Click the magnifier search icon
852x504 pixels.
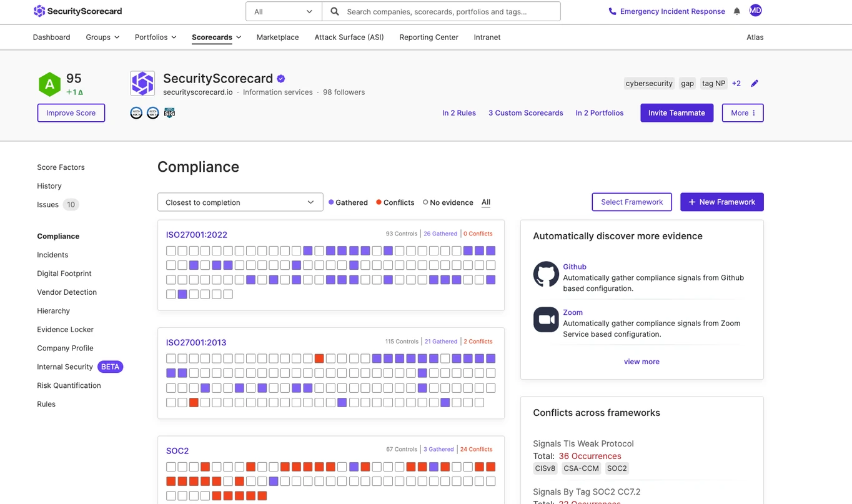pos(335,11)
